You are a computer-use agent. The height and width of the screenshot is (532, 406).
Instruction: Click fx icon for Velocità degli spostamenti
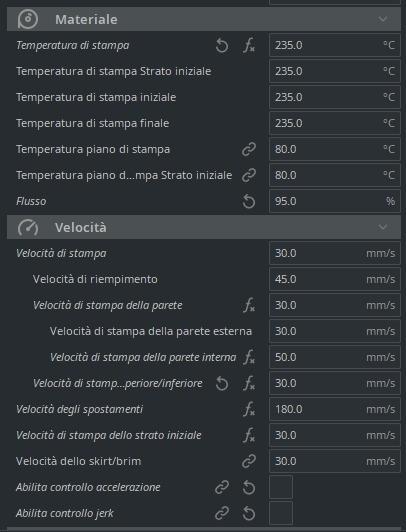[249, 409]
